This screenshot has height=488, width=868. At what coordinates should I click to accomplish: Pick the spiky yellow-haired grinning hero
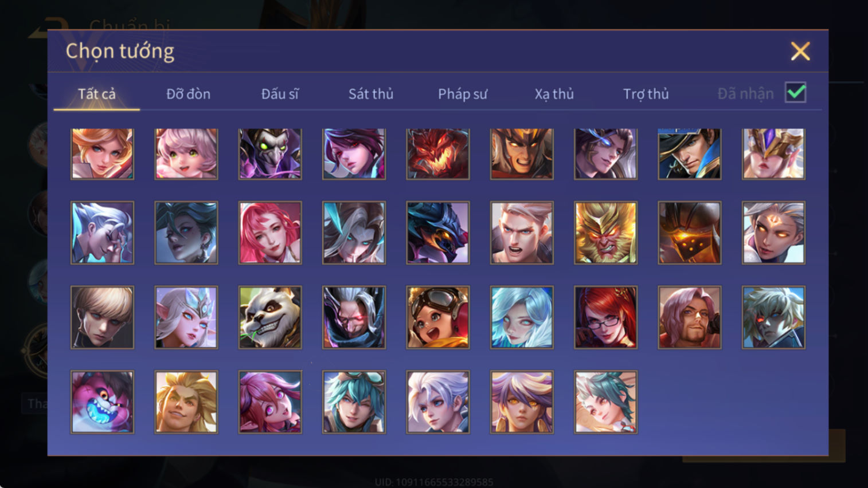186,402
